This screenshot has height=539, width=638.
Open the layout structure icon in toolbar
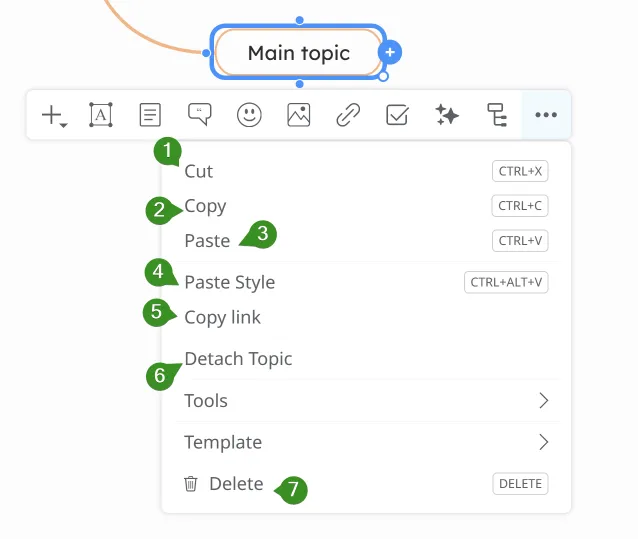496,115
